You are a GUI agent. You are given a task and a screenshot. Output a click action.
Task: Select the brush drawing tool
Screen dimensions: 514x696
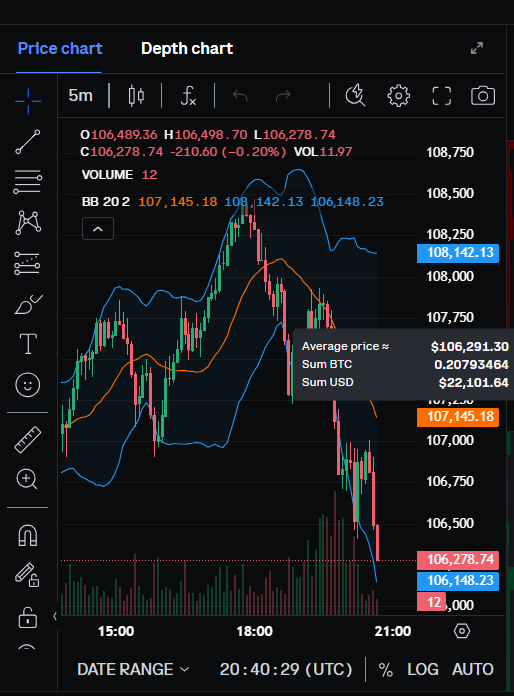click(28, 304)
